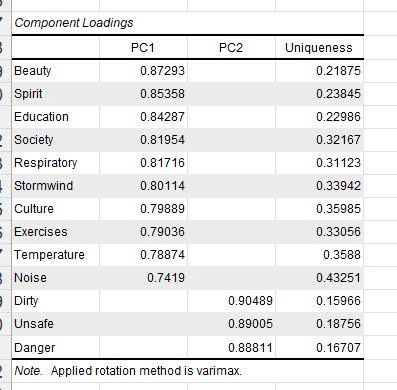Select the Culture PC1 value 0.79889
Viewport: 397px width, 390px height.
click(143, 209)
